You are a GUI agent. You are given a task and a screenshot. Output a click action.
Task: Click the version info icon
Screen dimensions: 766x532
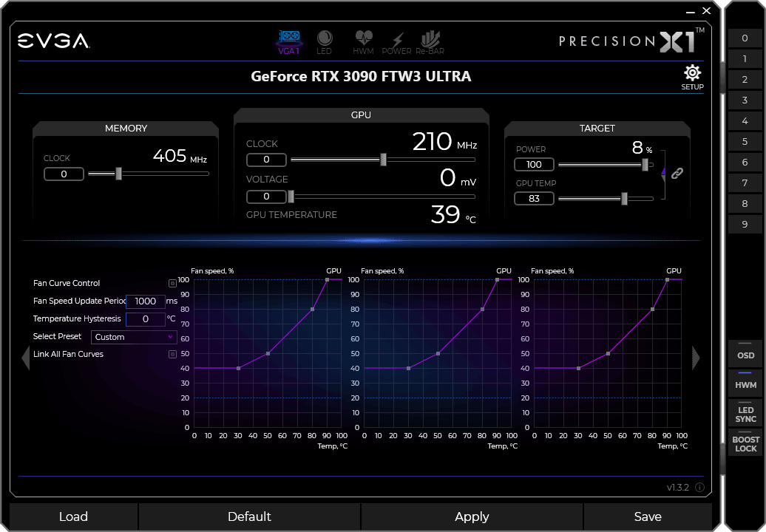699,488
